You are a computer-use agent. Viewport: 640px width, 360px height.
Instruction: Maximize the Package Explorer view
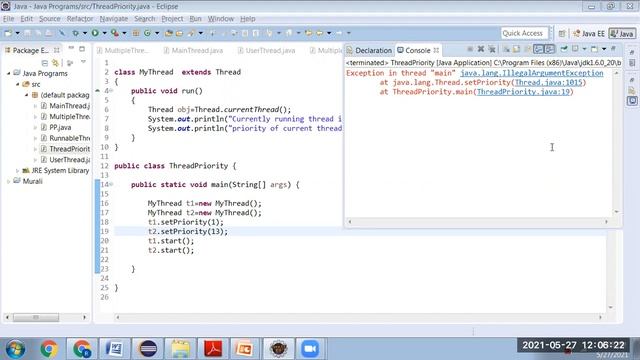pos(82,49)
